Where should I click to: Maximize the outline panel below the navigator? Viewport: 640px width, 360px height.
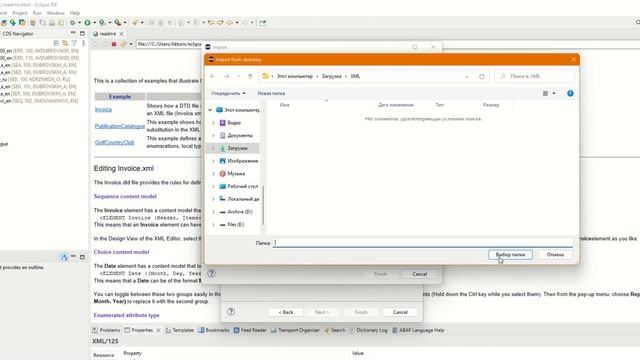coord(82,257)
